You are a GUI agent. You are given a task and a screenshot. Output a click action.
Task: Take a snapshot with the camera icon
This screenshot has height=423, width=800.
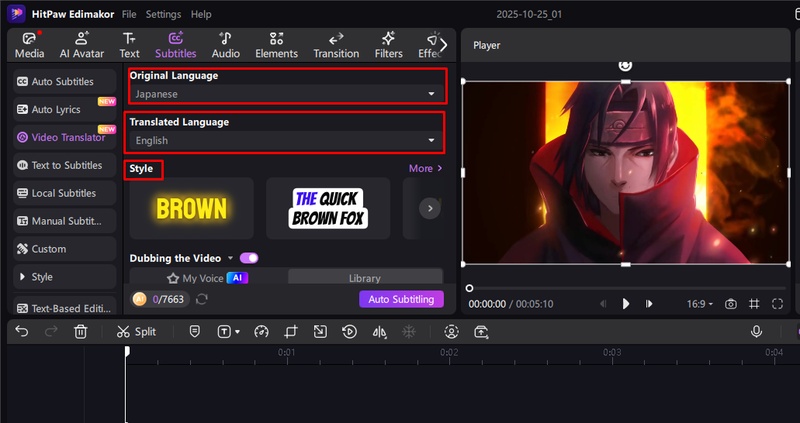[731, 304]
